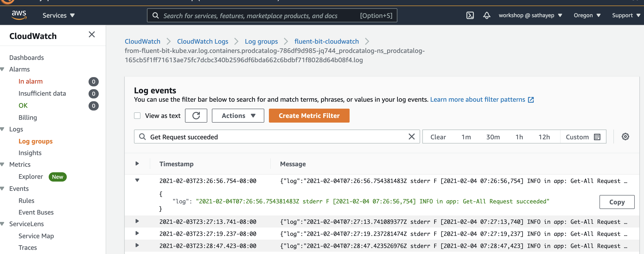Viewport: 644px width, 254px height.
Task: Open the Support dropdown menu
Action: pos(626,16)
